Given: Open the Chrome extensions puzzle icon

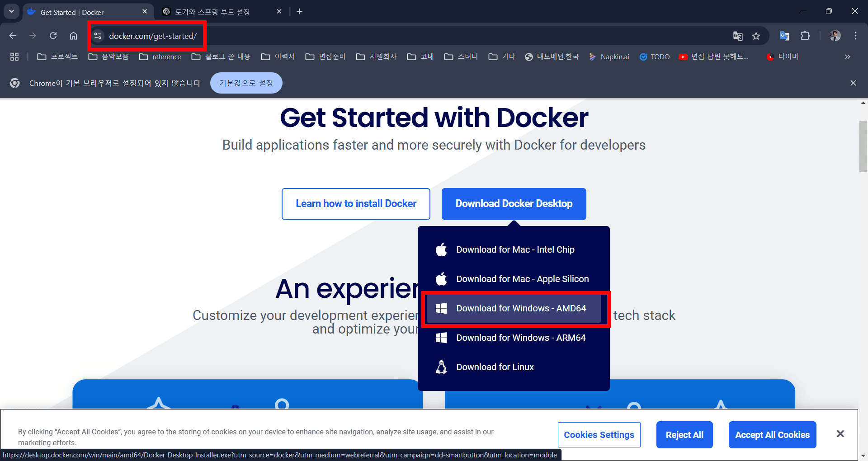Looking at the screenshot, I should [x=805, y=36].
